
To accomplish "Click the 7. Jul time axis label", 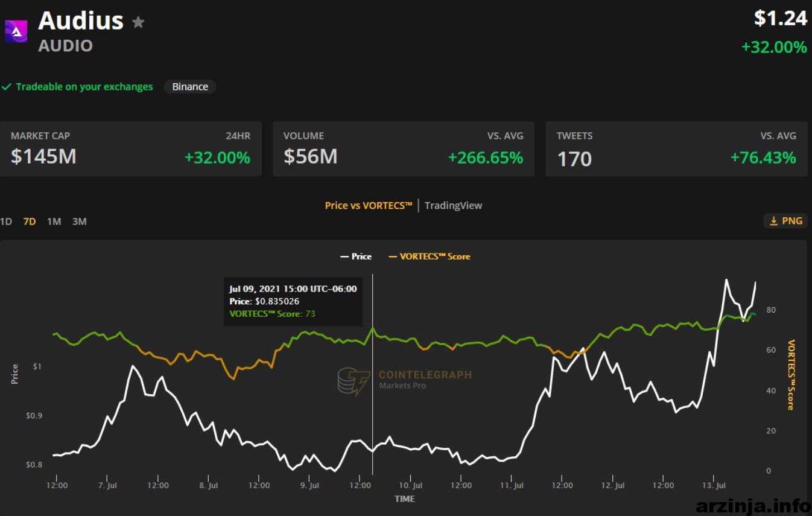I will (x=107, y=485).
